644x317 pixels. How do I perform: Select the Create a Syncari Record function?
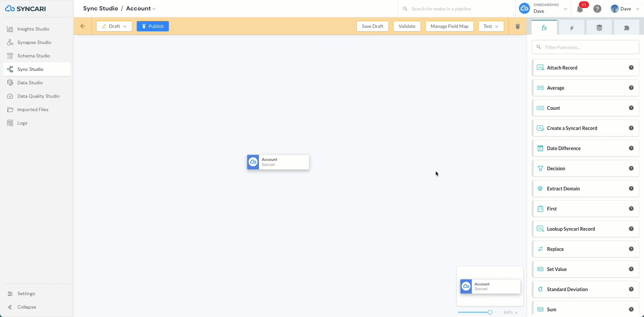(585, 128)
